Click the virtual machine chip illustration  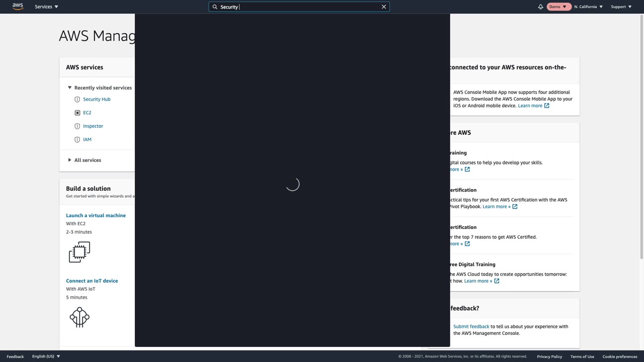coord(79,252)
